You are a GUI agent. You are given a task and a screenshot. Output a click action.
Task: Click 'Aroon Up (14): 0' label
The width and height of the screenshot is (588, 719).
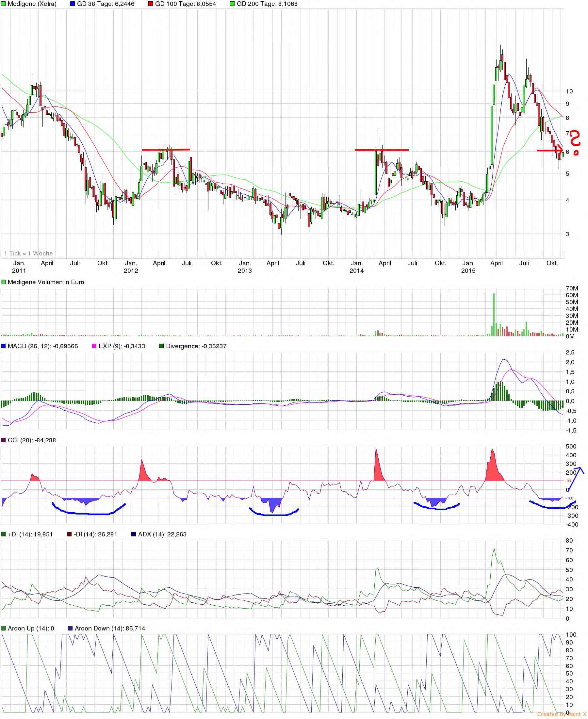pos(31,629)
